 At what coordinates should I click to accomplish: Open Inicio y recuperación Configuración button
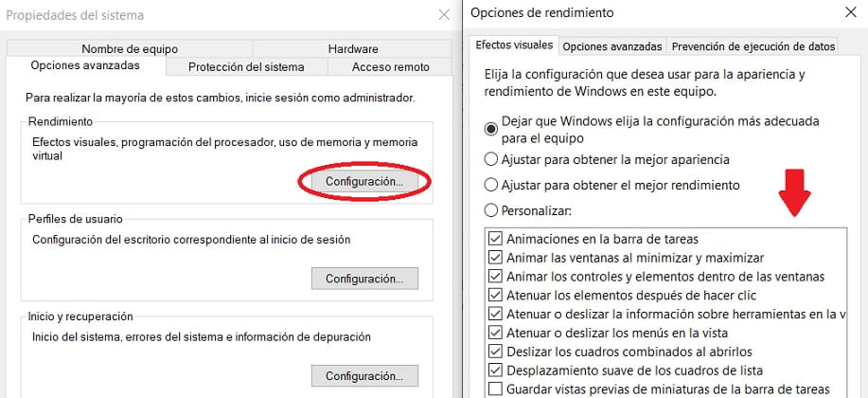(364, 376)
